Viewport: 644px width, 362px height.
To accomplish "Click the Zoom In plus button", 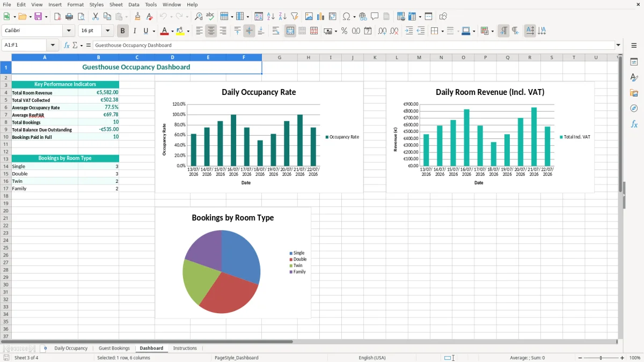I will click(623, 358).
